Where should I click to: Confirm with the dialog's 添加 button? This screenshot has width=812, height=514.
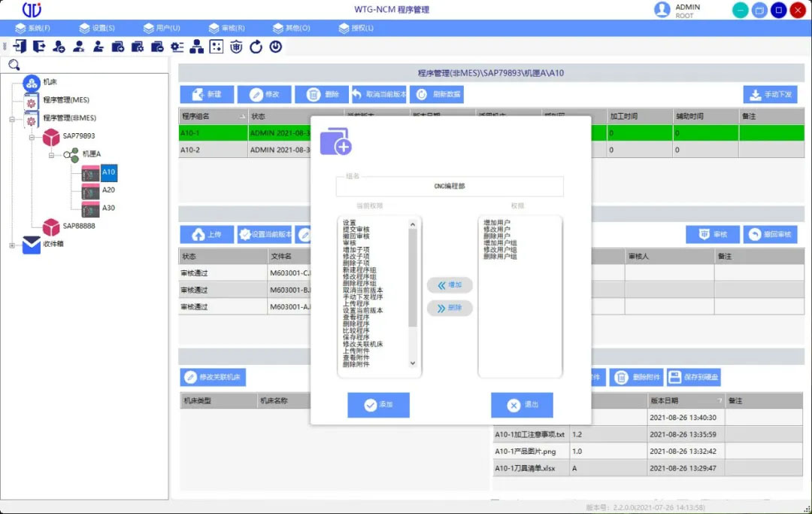point(378,405)
